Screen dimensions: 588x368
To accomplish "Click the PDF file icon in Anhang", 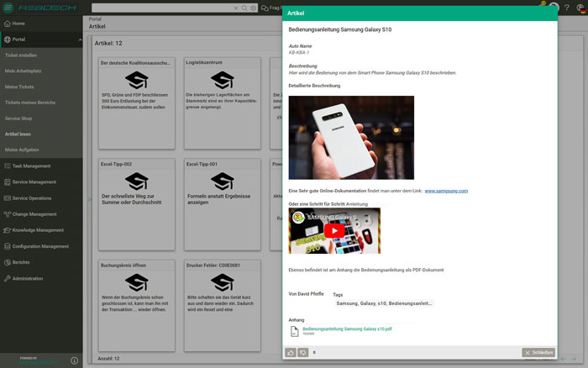I will (294, 331).
